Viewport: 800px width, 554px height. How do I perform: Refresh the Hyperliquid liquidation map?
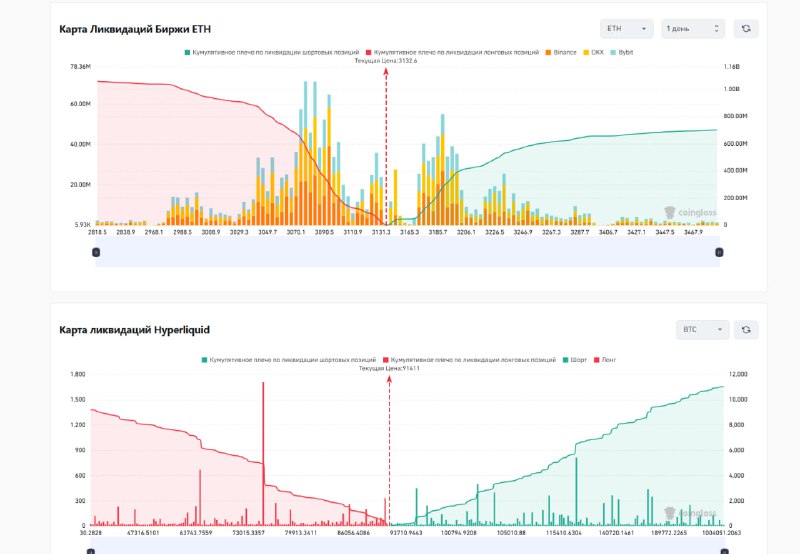coord(746,329)
